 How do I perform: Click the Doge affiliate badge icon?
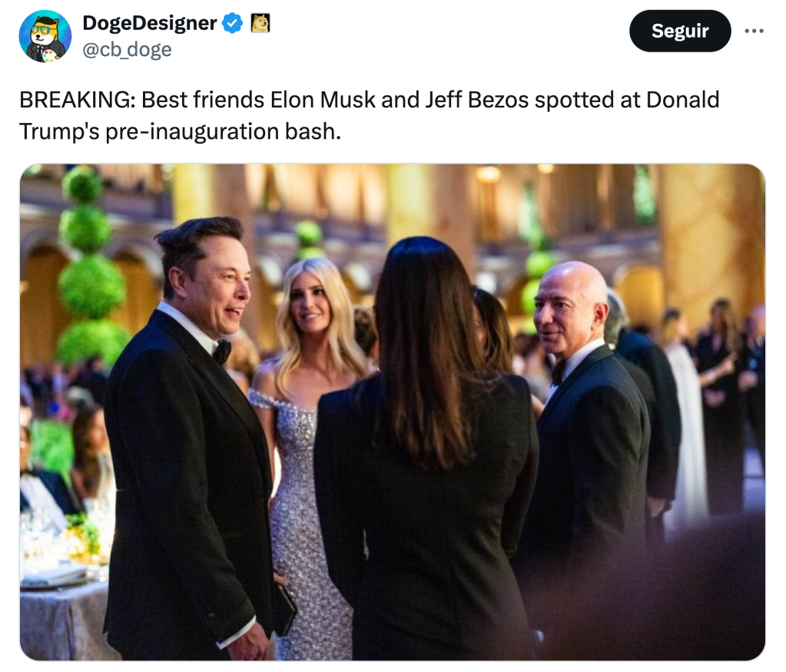point(260,23)
